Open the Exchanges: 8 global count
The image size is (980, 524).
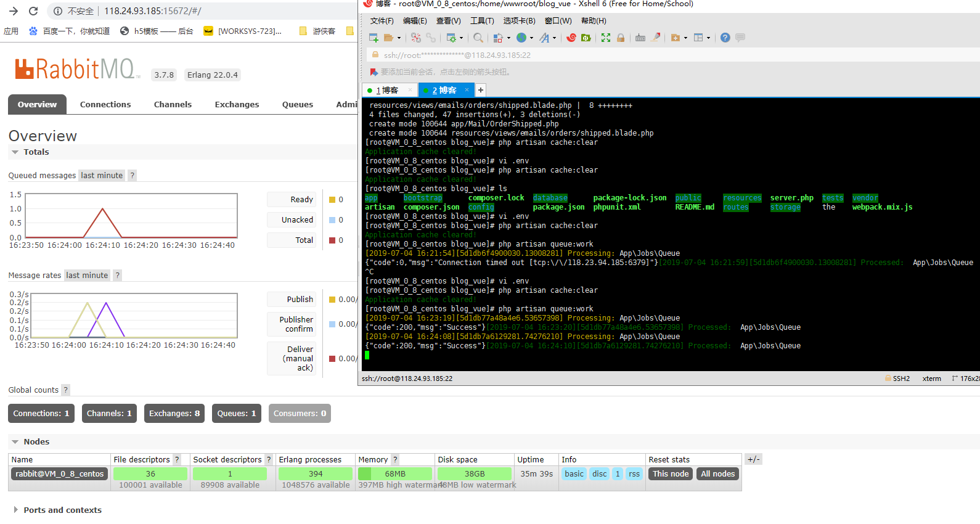174,413
